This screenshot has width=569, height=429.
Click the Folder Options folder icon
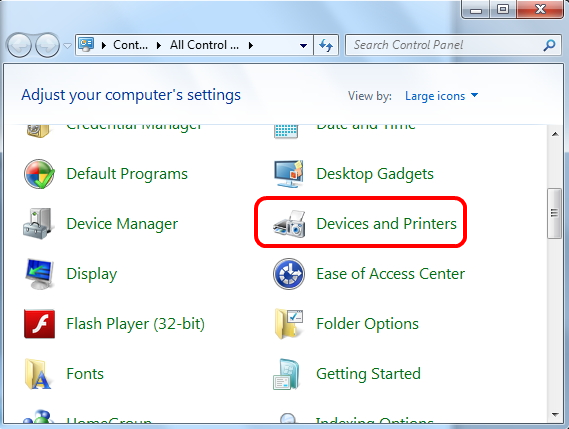[289, 324]
